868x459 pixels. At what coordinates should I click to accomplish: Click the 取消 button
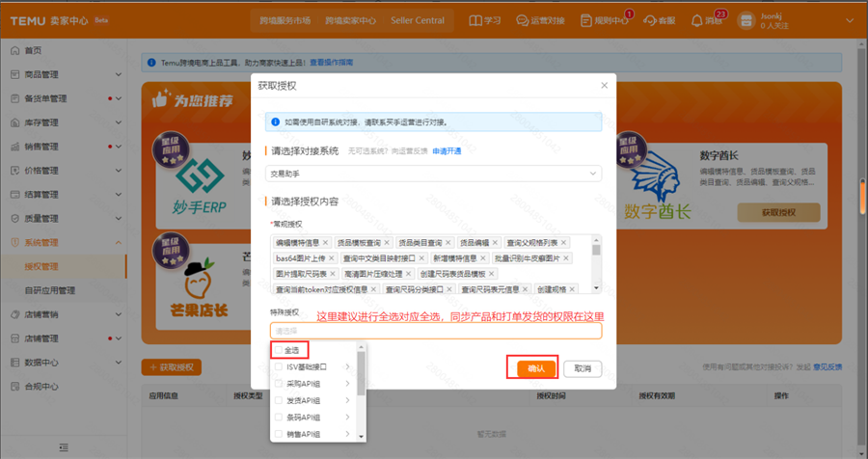coord(583,368)
